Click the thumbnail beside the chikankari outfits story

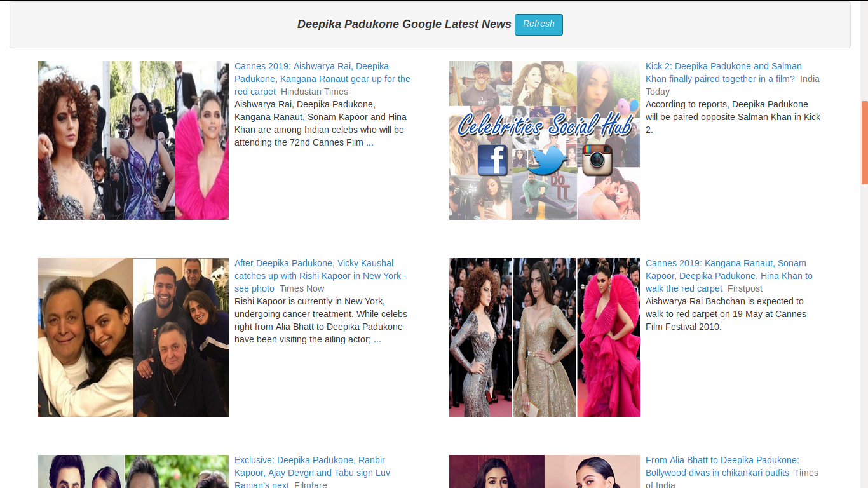pos(545,471)
